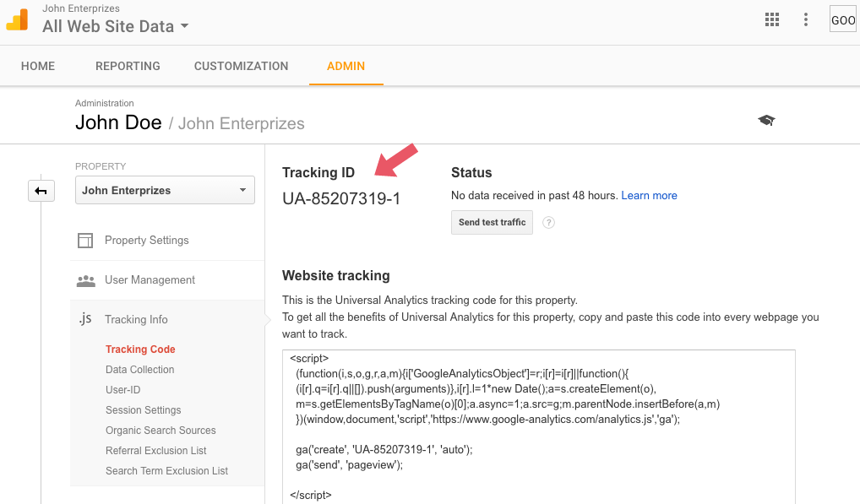Follow the Learn more link

click(x=649, y=196)
